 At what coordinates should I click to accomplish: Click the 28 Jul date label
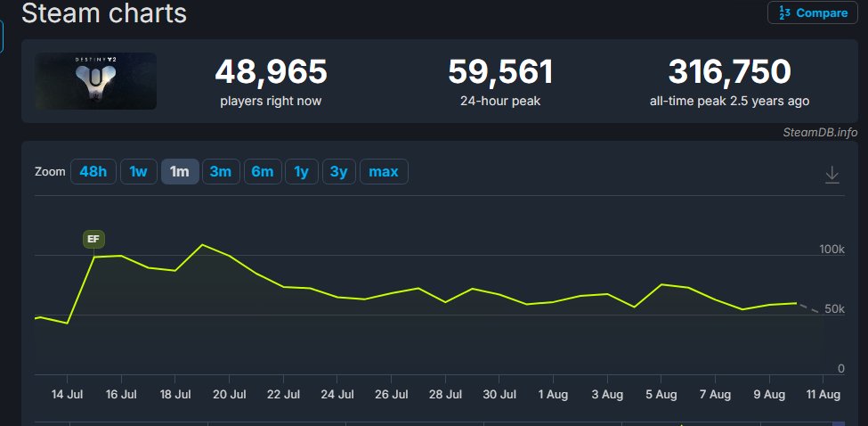click(x=445, y=395)
